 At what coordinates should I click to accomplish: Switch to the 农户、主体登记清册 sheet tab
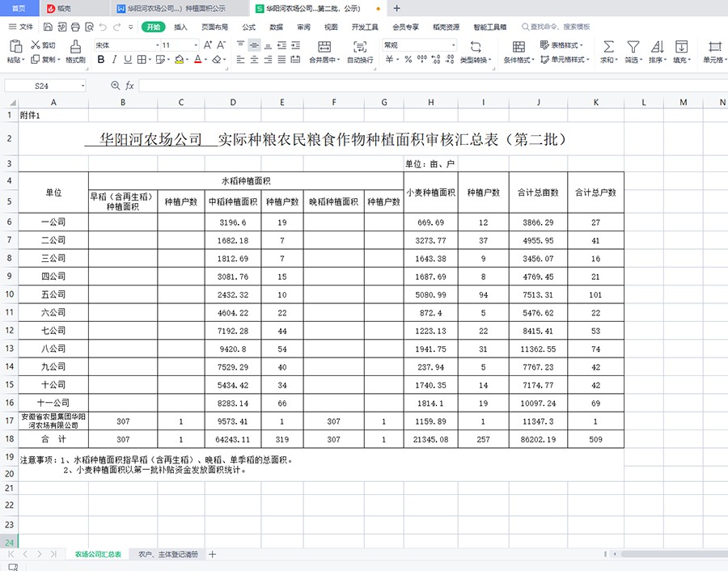(167, 555)
